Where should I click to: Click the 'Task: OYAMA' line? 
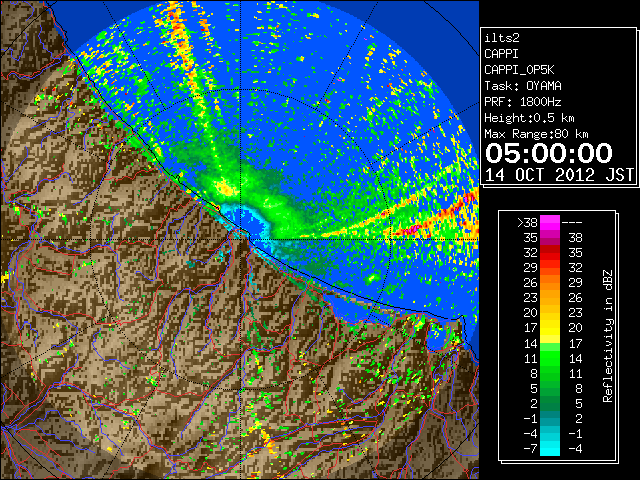[x=523, y=86]
